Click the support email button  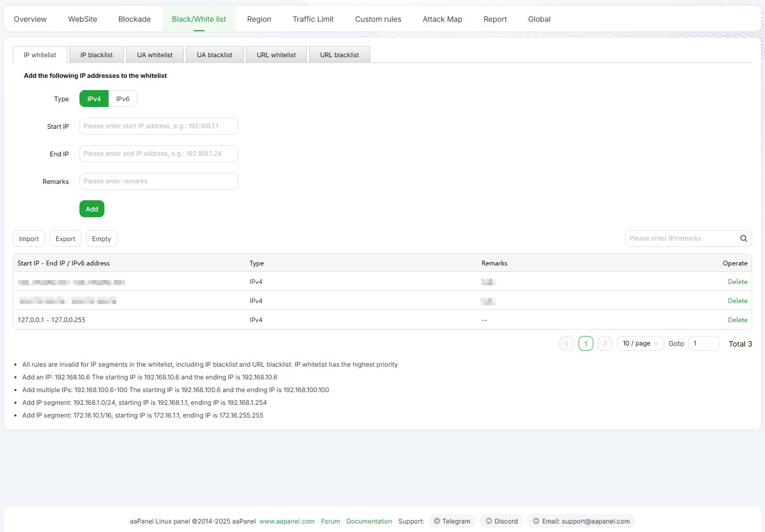581,521
